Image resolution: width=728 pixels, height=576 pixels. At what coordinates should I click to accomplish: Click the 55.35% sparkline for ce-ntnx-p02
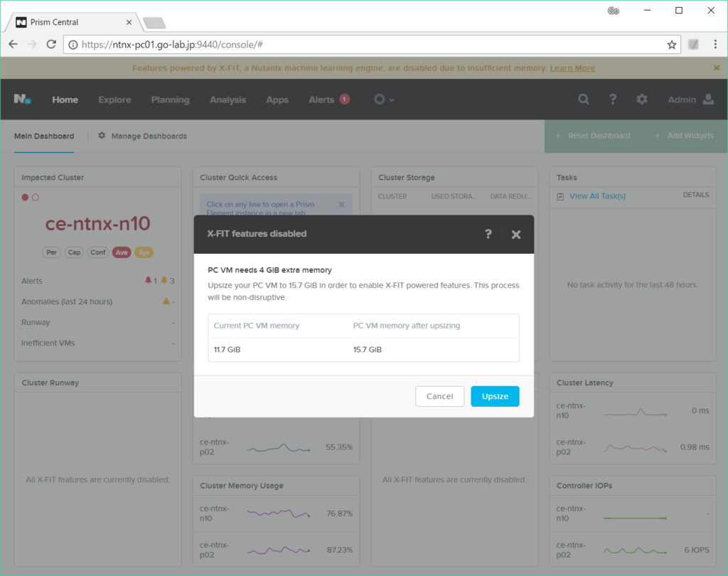click(279, 448)
